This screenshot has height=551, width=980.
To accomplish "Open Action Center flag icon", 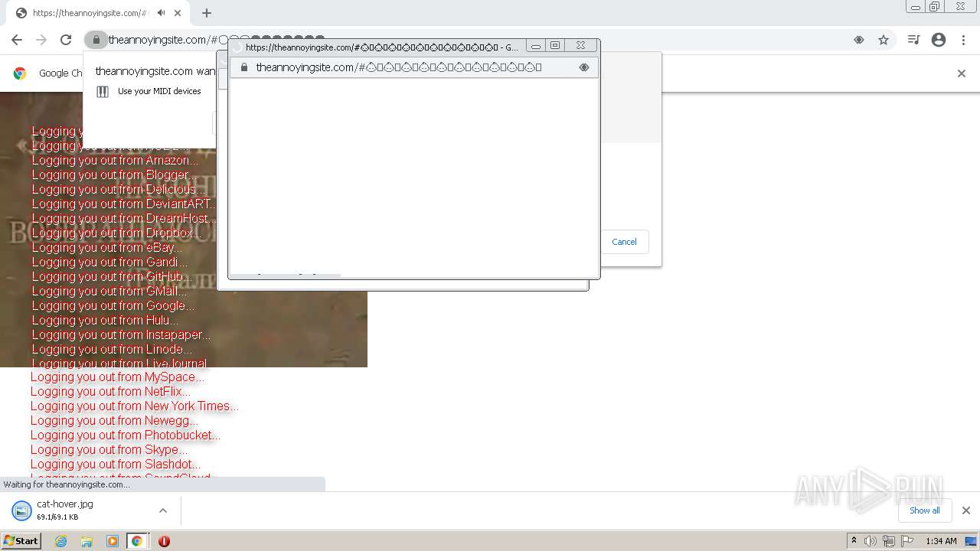I will tap(907, 541).
